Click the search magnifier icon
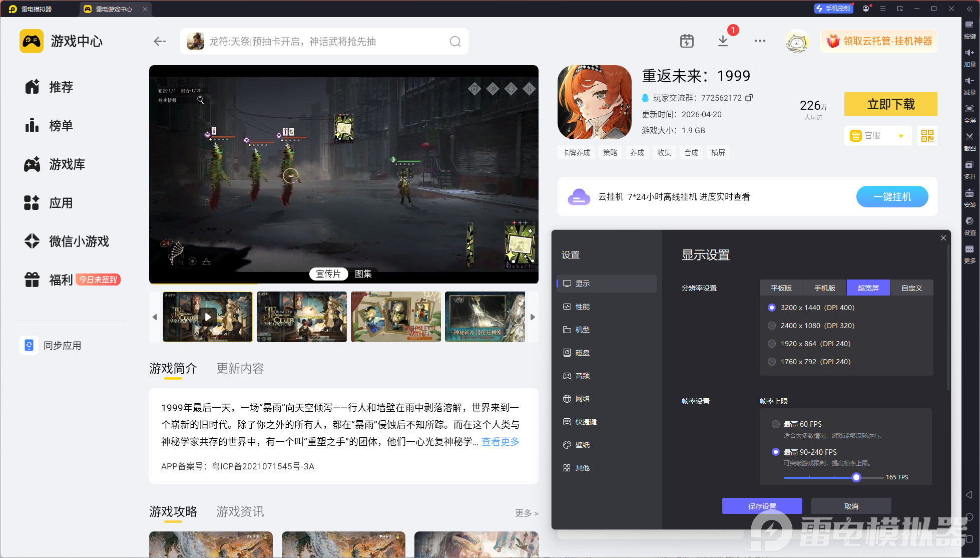The height and width of the screenshot is (558, 980). click(455, 42)
